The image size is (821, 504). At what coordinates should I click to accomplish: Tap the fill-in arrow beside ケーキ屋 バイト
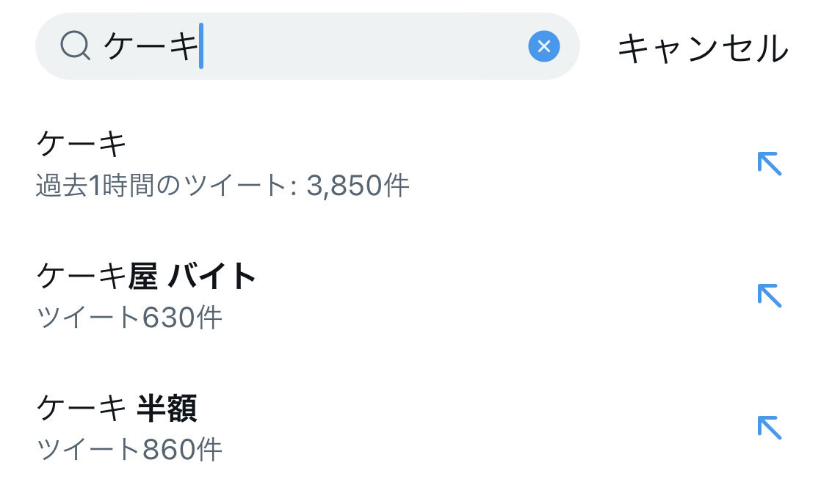pos(769,296)
